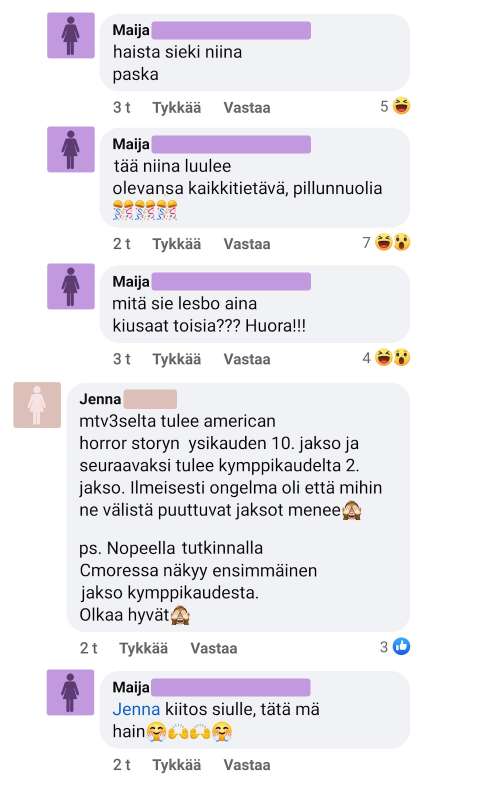The height and width of the screenshot is (794, 497).
Task: Like Maija's 'kiitos siulle' reply
Action: [176, 765]
